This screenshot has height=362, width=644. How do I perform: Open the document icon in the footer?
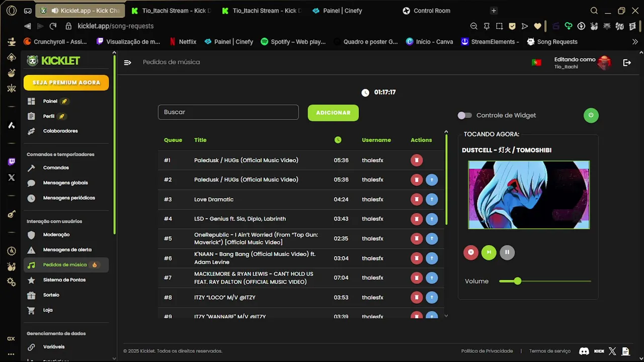click(x=625, y=351)
